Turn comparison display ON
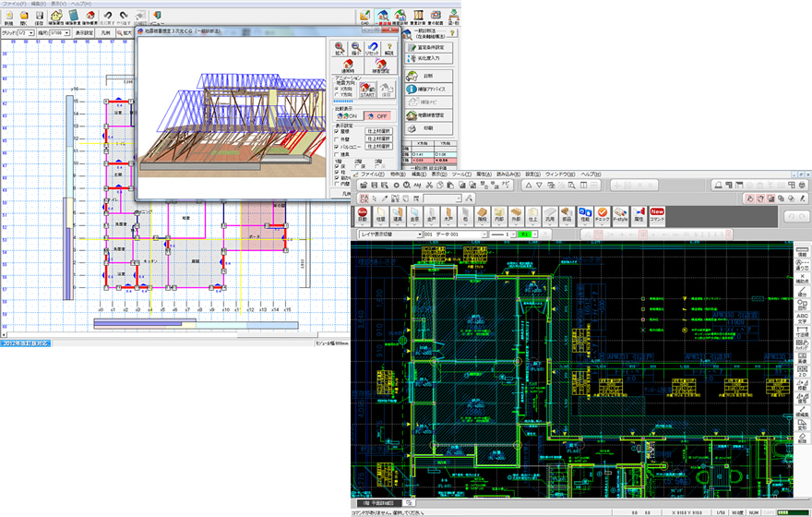Viewport: 812px width, 517px height. click(348, 116)
